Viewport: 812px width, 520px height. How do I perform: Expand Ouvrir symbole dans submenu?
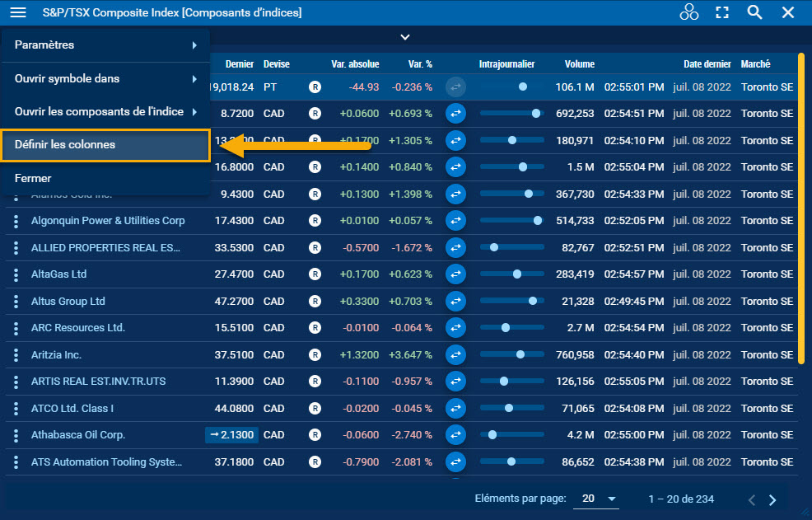click(105, 79)
